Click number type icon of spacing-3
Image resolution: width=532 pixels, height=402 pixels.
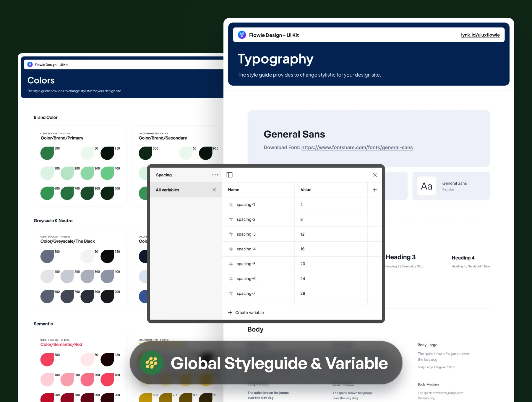[231, 234]
